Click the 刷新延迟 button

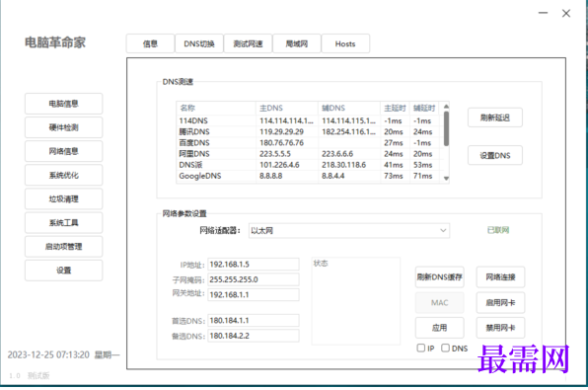[x=495, y=117]
